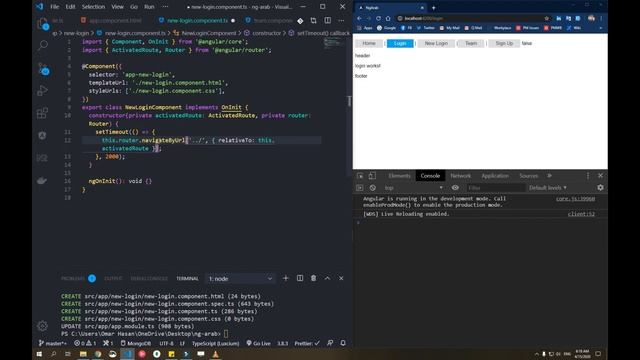Toggle Prettier status in status bar

307,343
